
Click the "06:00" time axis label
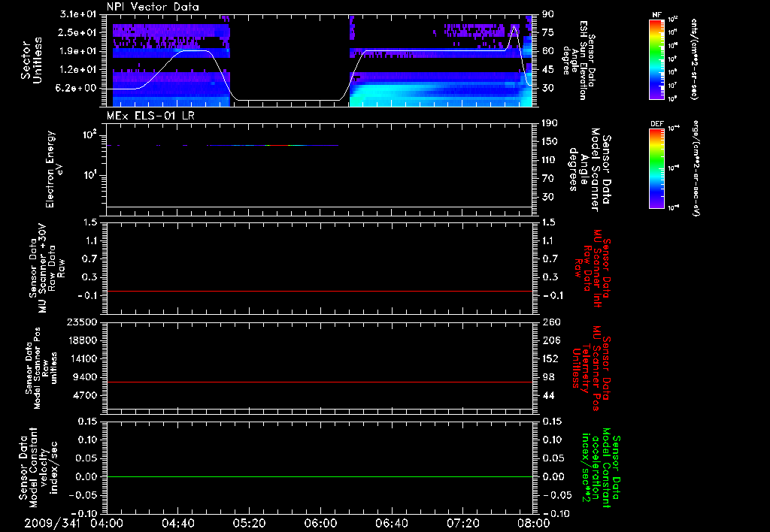click(320, 523)
